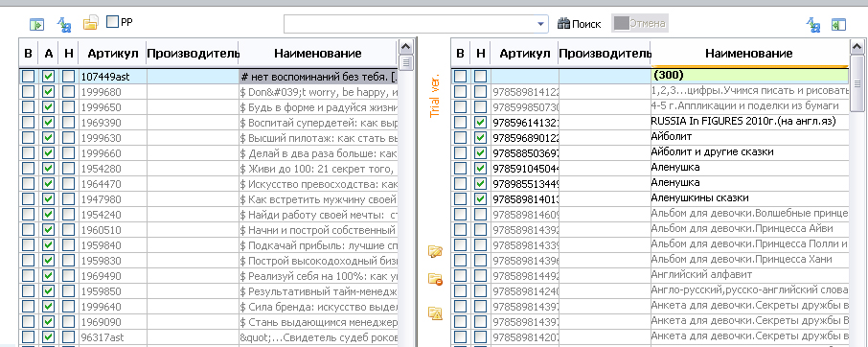Click the A-Z sort icon above left table
868x347 pixels.
[x=63, y=24]
